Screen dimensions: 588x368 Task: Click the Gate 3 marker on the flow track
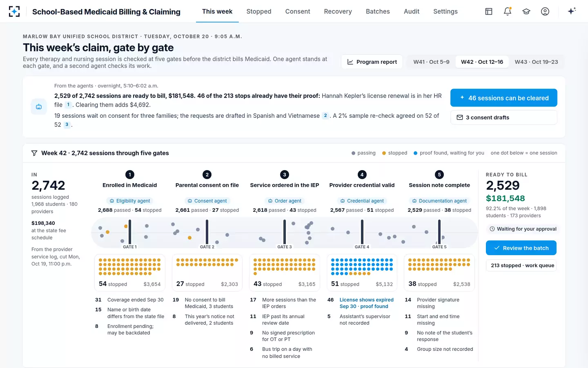285,234
